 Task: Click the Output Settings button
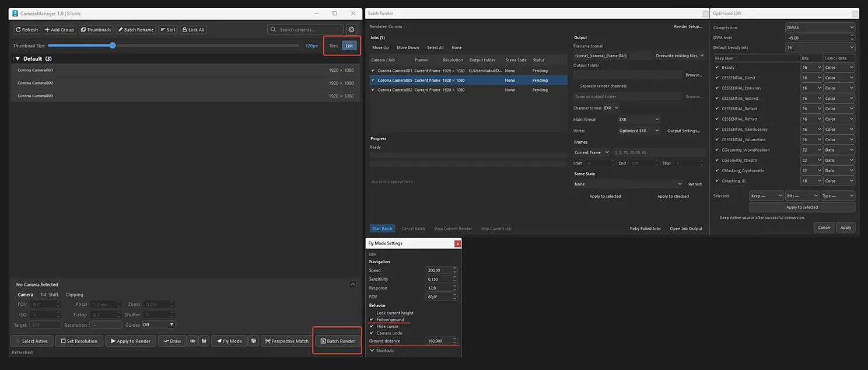[x=684, y=131]
